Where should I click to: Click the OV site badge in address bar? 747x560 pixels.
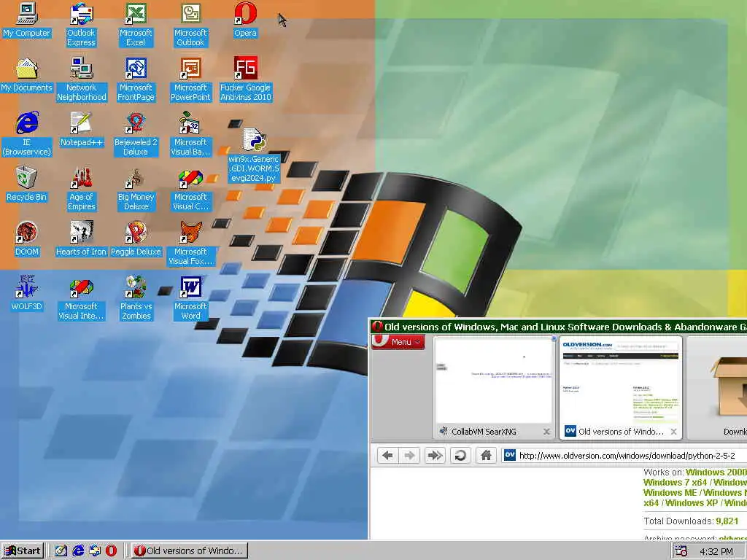[x=510, y=455]
